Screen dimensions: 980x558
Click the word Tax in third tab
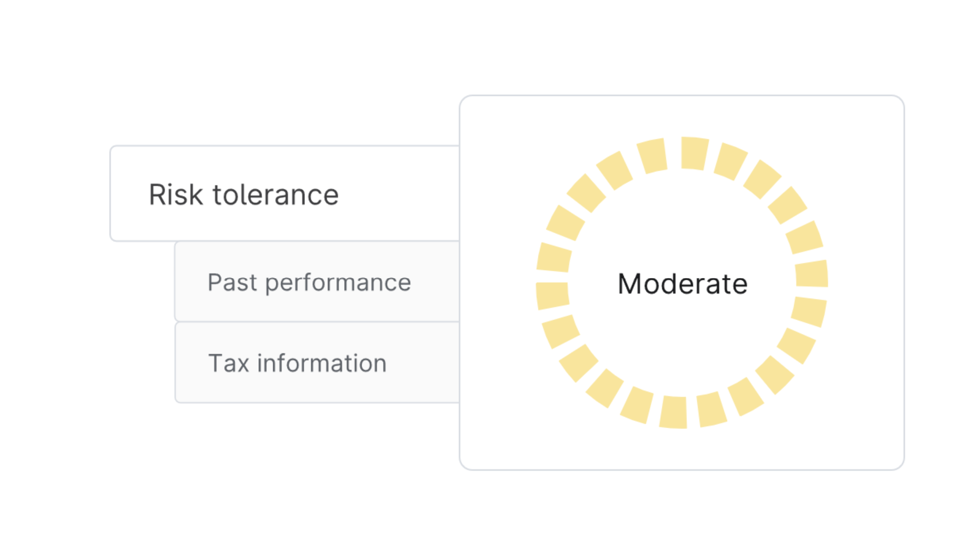228,364
